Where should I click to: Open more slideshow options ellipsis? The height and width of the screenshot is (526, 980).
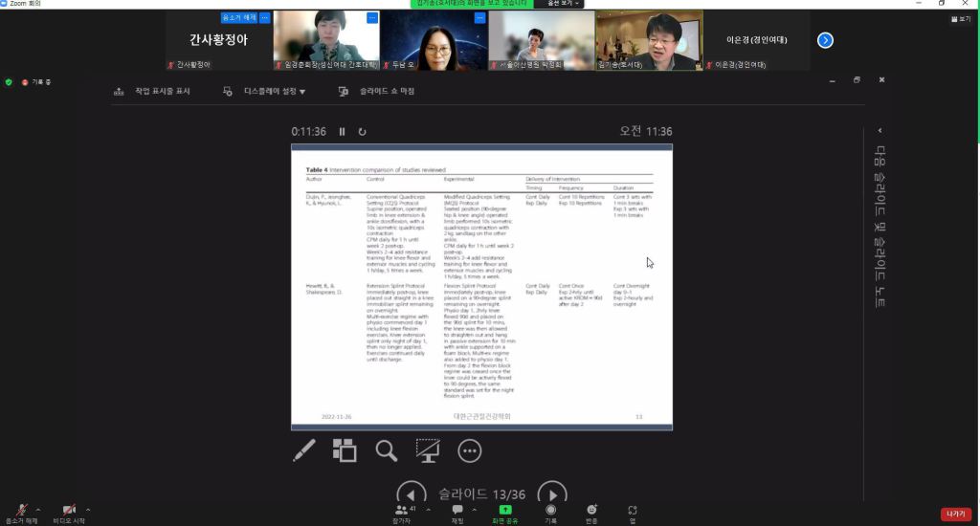click(469, 450)
